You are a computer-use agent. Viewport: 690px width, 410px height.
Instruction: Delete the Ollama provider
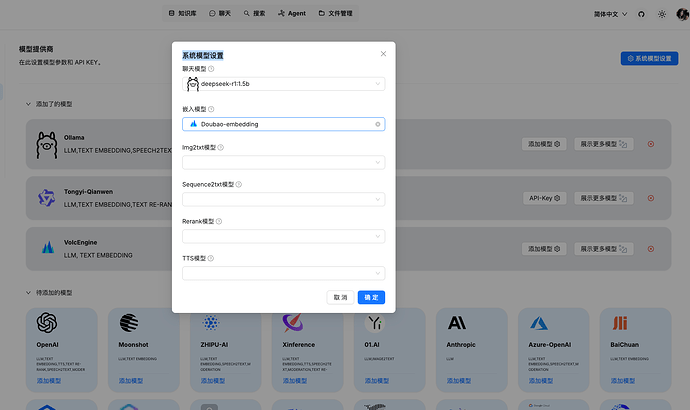[x=651, y=144]
